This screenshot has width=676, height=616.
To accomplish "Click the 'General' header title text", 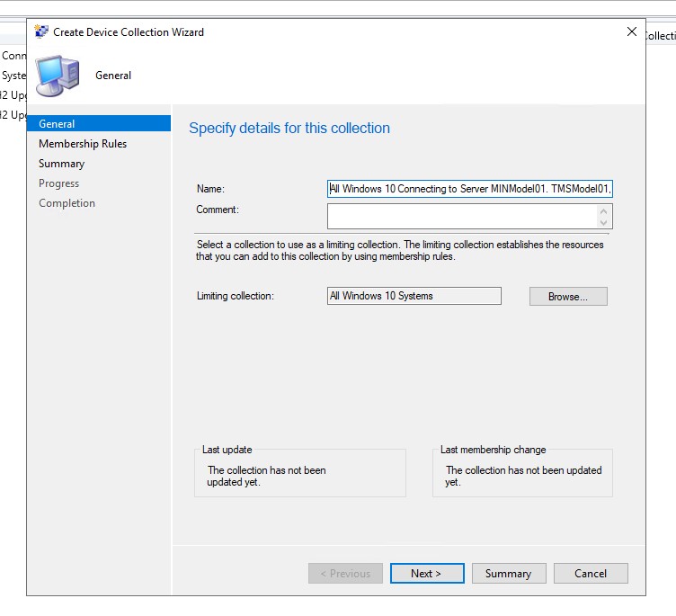I will (x=113, y=76).
